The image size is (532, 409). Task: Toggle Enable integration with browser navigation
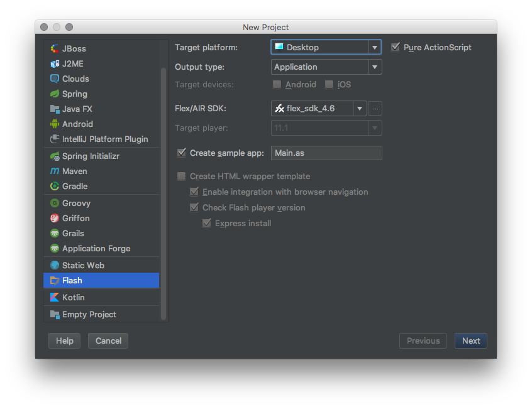[194, 192]
